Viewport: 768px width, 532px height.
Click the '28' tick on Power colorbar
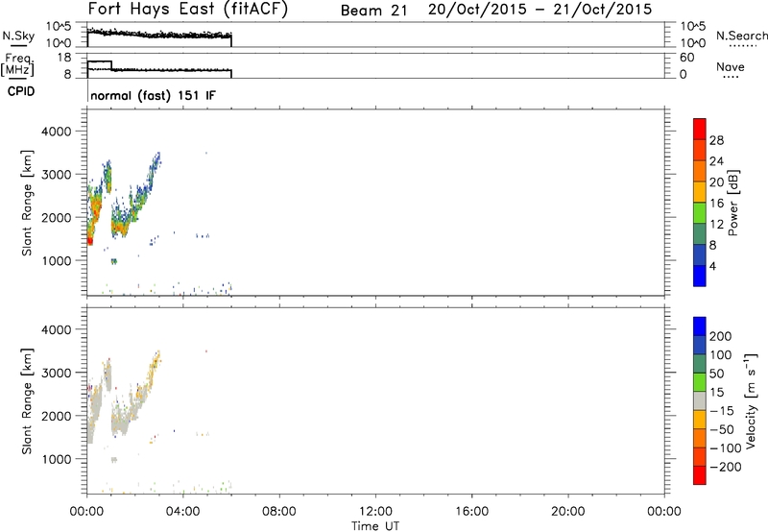[x=716, y=140]
